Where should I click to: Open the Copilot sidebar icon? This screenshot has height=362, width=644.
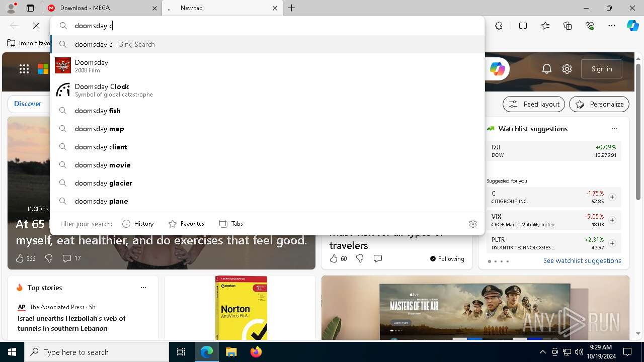[x=632, y=26]
